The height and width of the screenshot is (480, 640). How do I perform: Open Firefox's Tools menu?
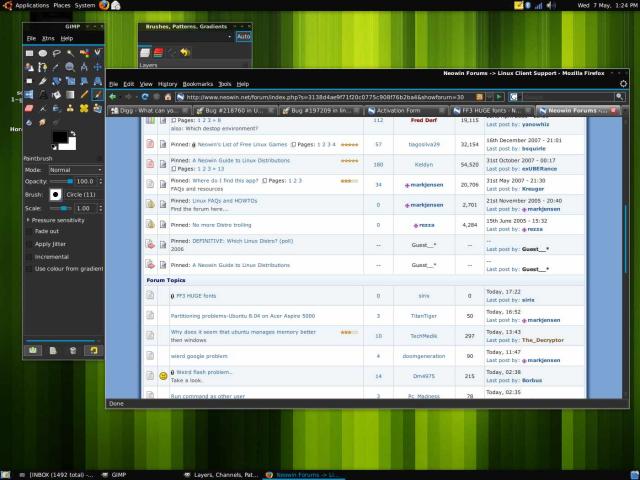[x=224, y=84]
